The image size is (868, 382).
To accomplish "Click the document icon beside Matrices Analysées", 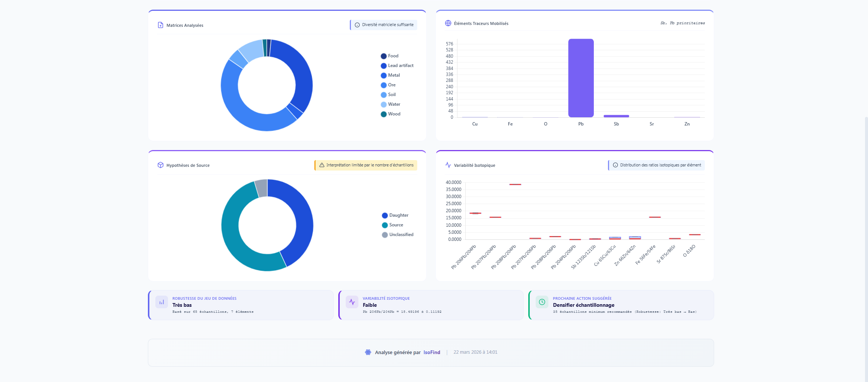I will click(160, 25).
